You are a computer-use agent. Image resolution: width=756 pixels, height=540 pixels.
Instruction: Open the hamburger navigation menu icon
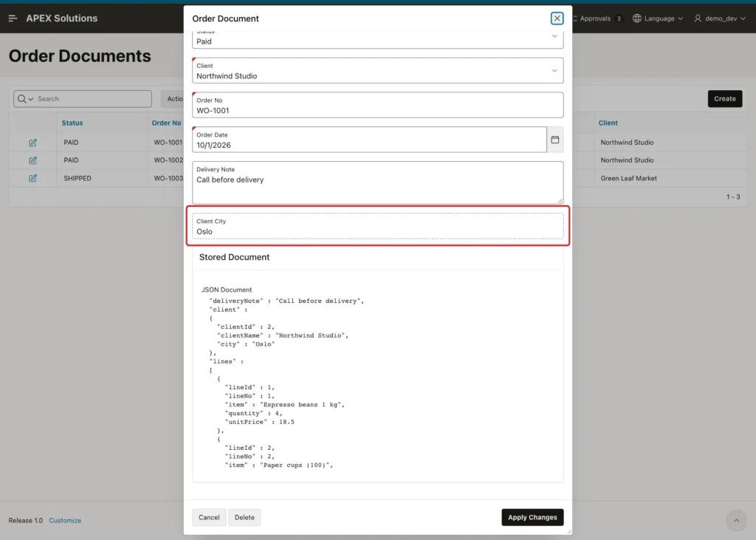(x=13, y=18)
